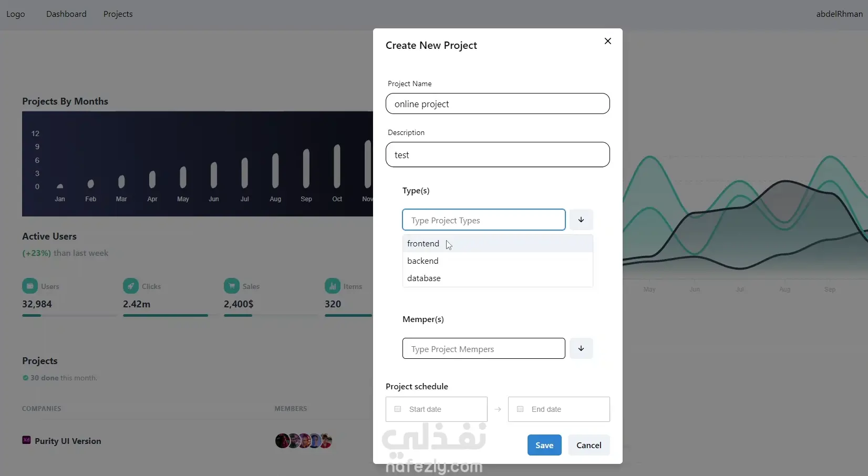Viewport: 868px width, 476px height.
Task: Expand the project members dropdown arrow
Action: click(581, 348)
